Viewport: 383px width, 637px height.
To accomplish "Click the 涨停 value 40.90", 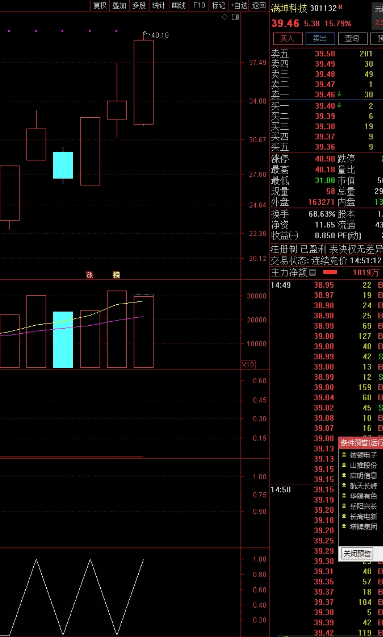I will click(325, 159).
